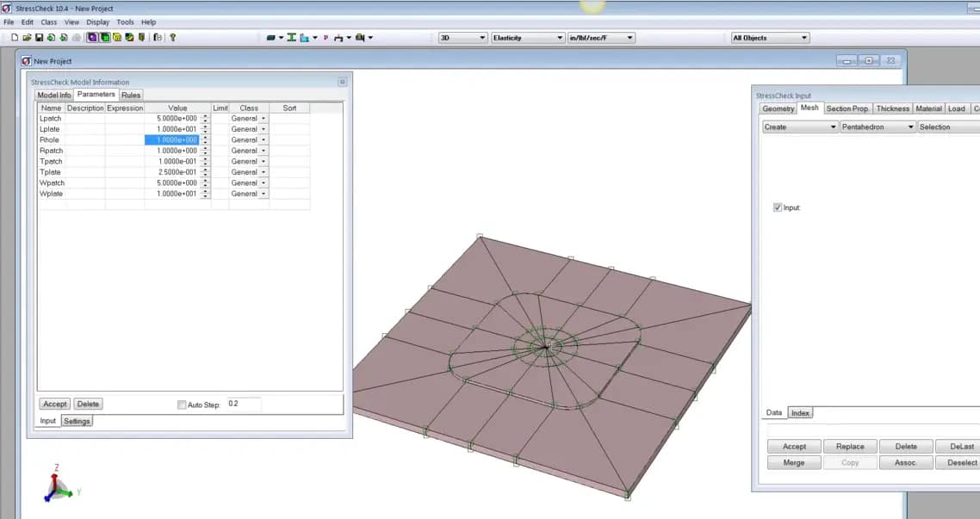This screenshot has height=519, width=980.
Task: Click the Accept button below the parameters
Action: (54, 404)
